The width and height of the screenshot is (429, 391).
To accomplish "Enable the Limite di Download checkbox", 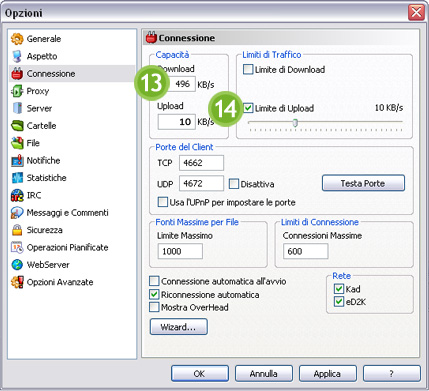I will (x=248, y=70).
